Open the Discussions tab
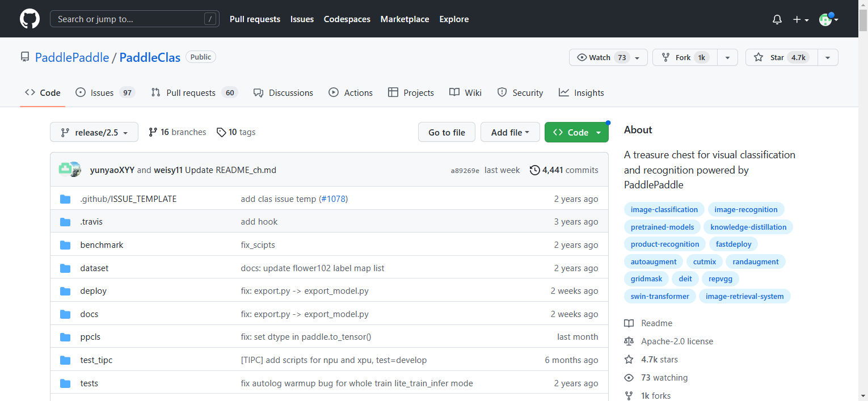868x401 pixels. 283,92
